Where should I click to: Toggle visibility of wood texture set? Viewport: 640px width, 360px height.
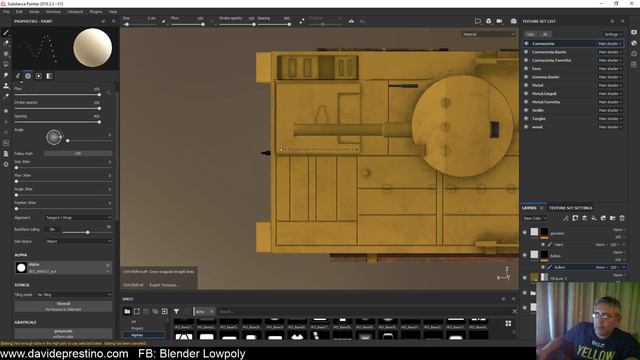pyautogui.click(x=526, y=127)
